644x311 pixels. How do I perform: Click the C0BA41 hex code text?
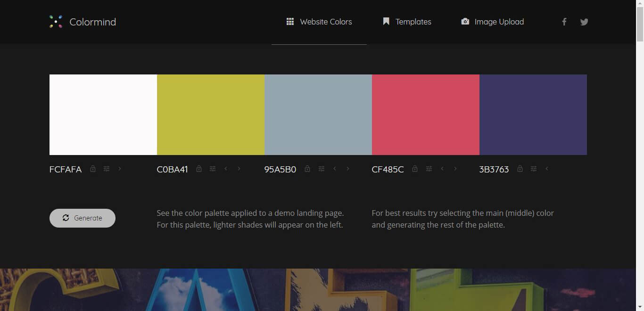[173, 170]
